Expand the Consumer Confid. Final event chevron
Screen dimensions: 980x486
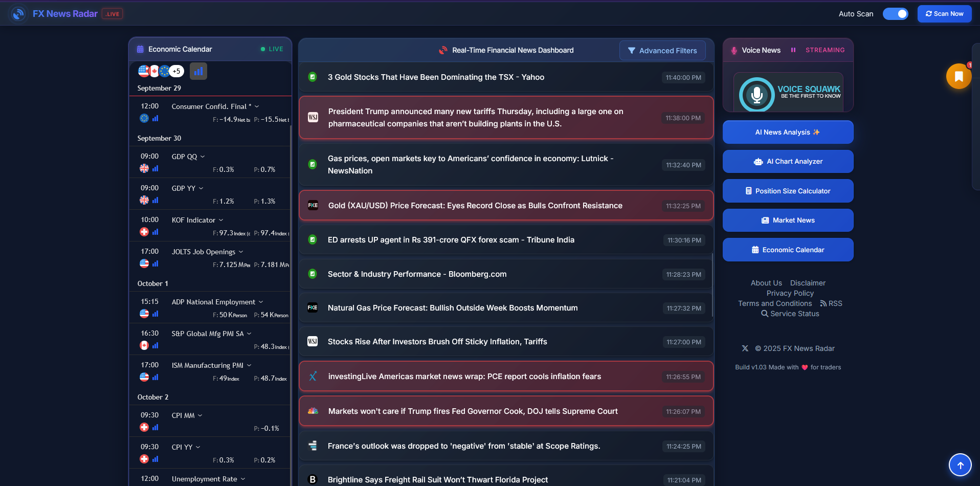(257, 106)
